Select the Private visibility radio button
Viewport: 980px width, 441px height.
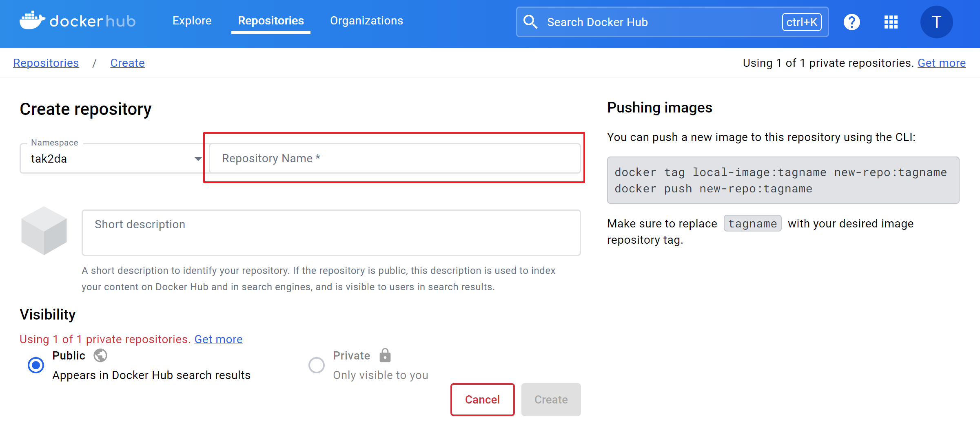pos(316,365)
